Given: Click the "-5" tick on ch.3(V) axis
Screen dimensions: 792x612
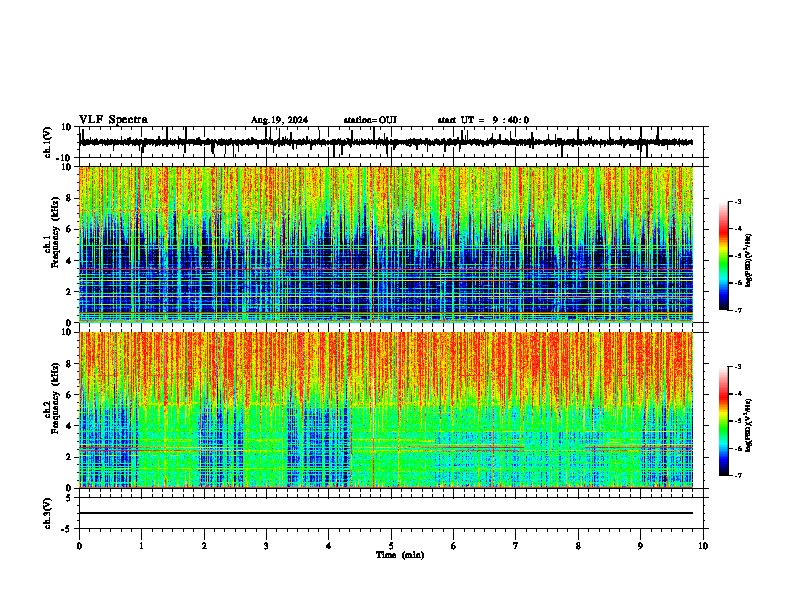Looking at the screenshot, I should click(x=67, y=529).
